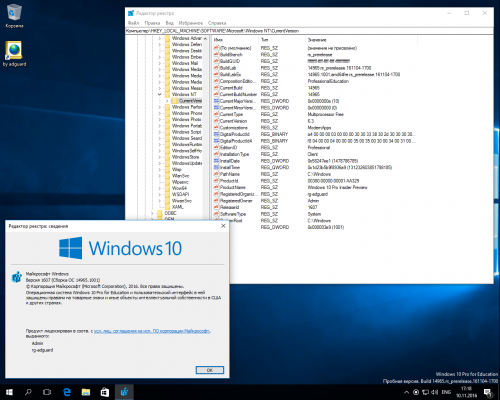Click the SoftwareType value icon
Viewport: 500px width, 400px height.
[216, 214]
